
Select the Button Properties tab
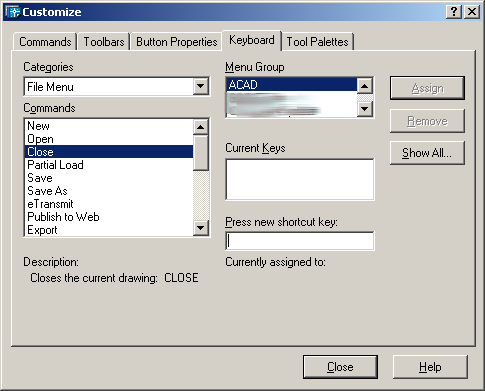tap(176, 42)
